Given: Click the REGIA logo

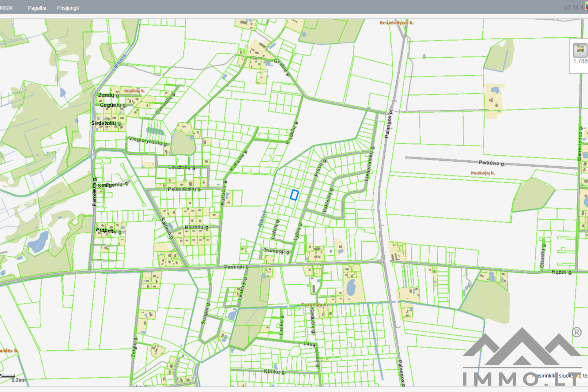Looking at the screenshot, I should tap(6, 8).
